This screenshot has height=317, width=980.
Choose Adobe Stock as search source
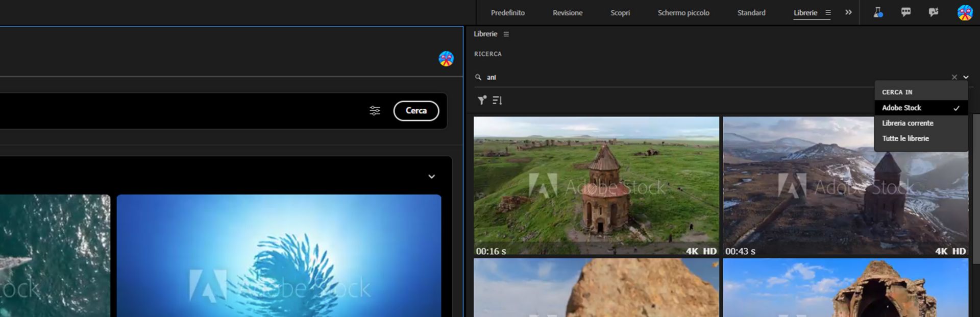coord(921,108)
